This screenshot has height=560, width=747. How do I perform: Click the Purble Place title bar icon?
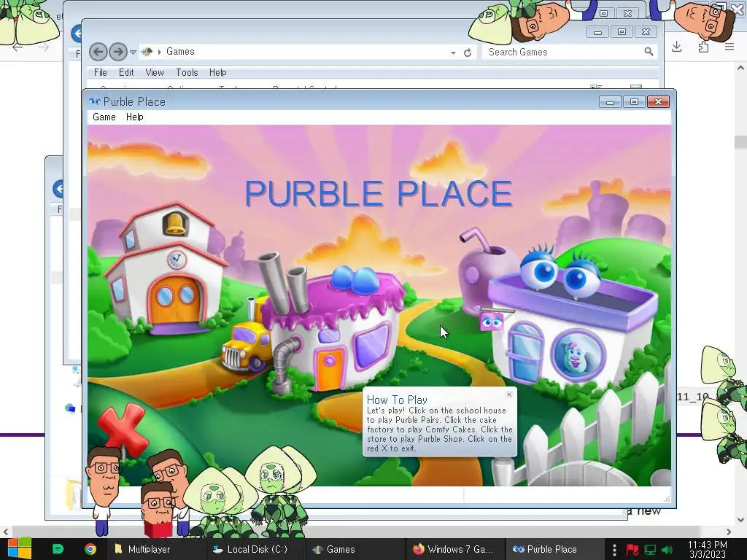click(94, 101)
